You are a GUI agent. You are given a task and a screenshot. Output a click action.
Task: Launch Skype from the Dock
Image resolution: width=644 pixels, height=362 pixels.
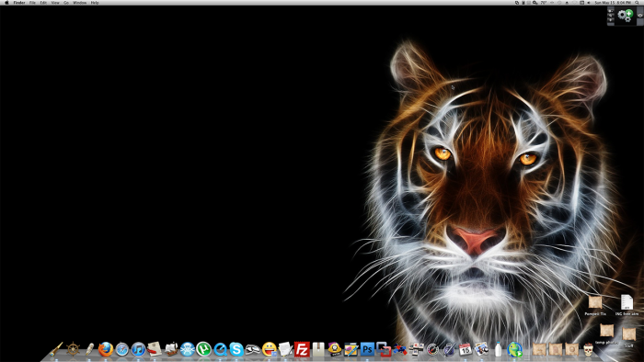pos(236,349)
